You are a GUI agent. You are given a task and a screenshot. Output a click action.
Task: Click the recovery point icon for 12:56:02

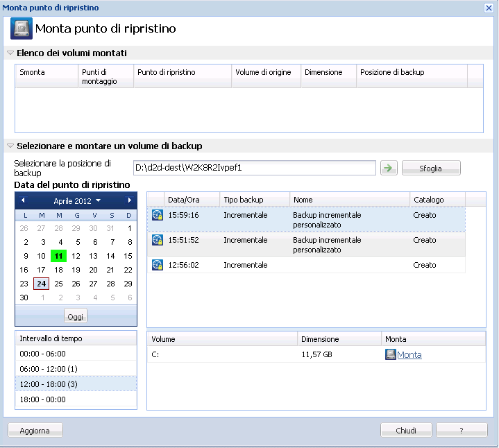[x=157, y=265]
